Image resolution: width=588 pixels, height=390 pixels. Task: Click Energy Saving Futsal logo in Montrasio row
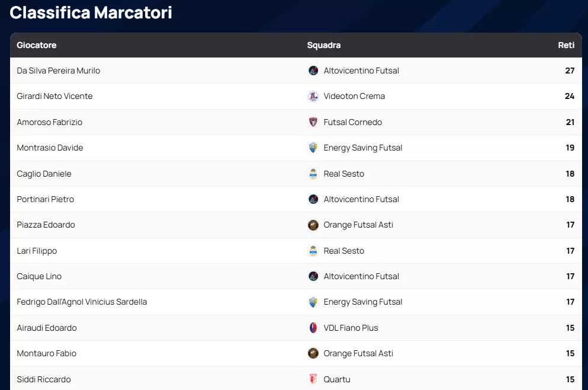pos(313,148)
